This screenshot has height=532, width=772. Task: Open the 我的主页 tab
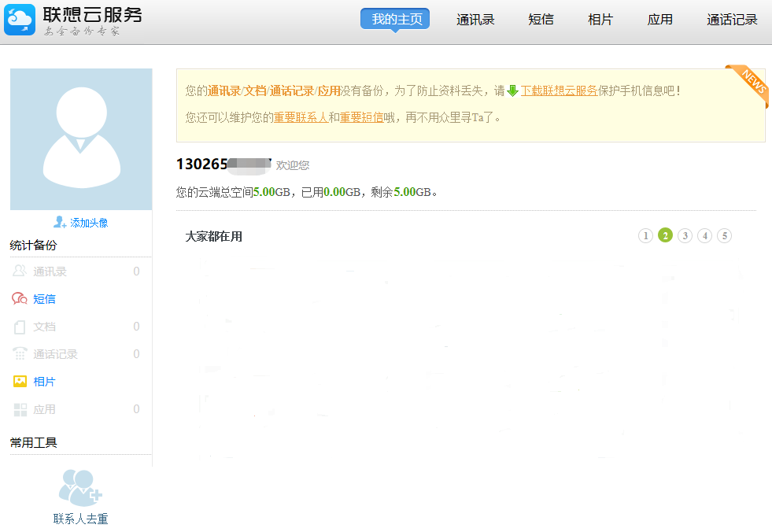pyautogui.click(x=395, y=19)
